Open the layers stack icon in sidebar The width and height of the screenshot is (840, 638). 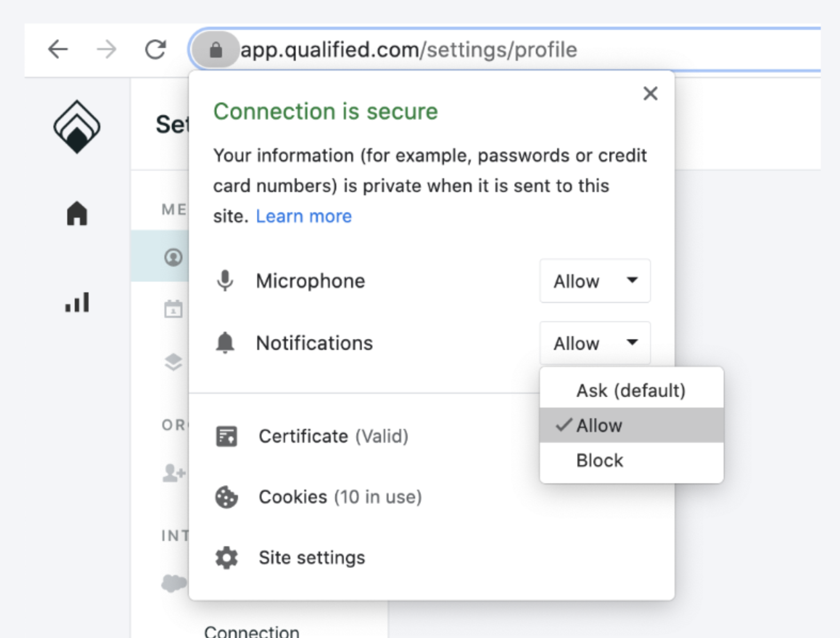[173, 362]
